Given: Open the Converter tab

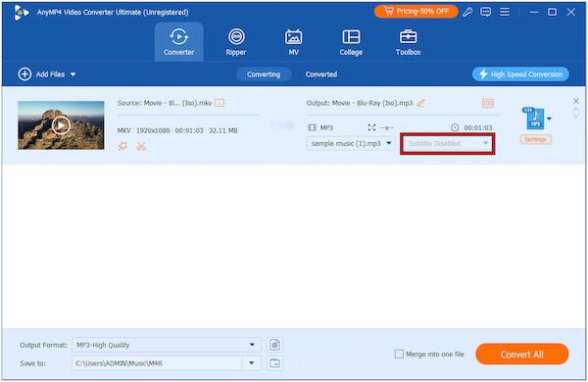Looking at the screenshot, I should [x=179, y=42].
